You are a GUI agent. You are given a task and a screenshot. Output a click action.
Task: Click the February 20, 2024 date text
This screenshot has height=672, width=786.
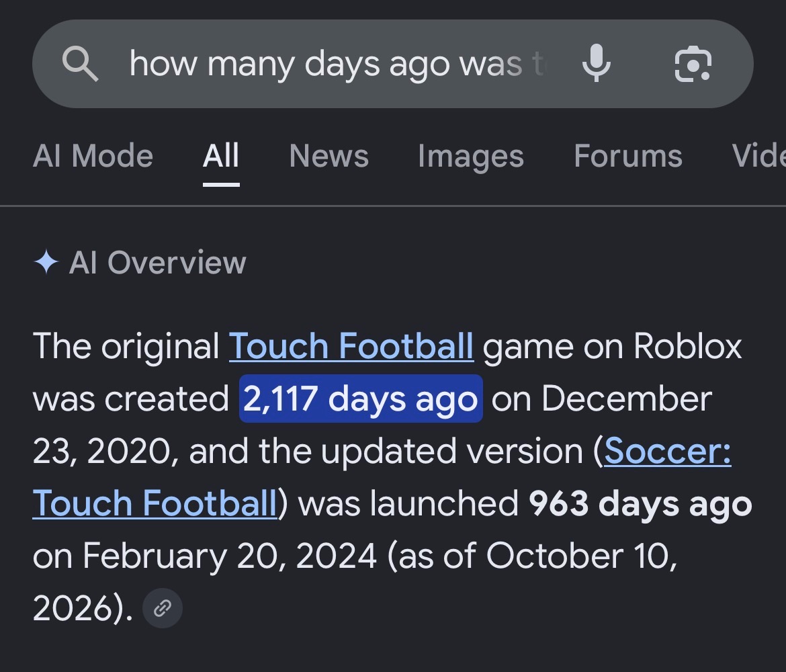[x=229, y=556]
